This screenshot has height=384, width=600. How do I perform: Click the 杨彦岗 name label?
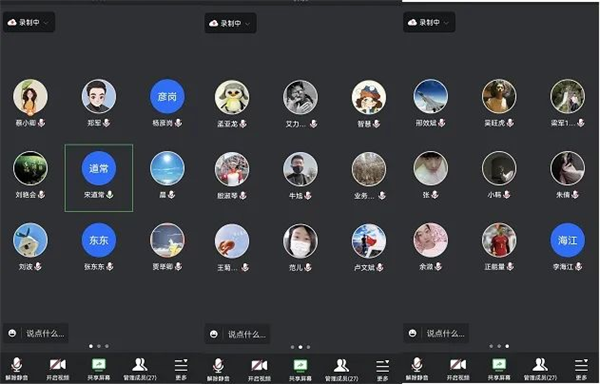click(x=163, y=123)
